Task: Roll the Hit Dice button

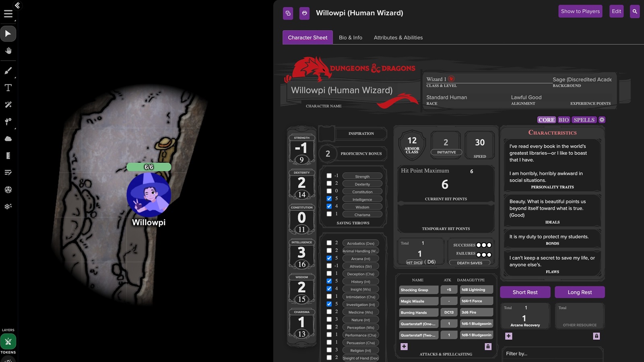Action: (x=414, y=263)
